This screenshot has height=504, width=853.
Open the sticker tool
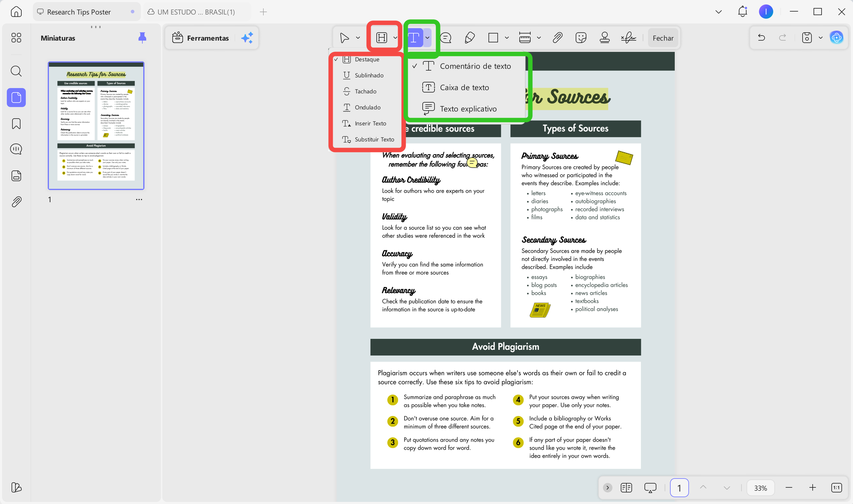click(581, 38)
